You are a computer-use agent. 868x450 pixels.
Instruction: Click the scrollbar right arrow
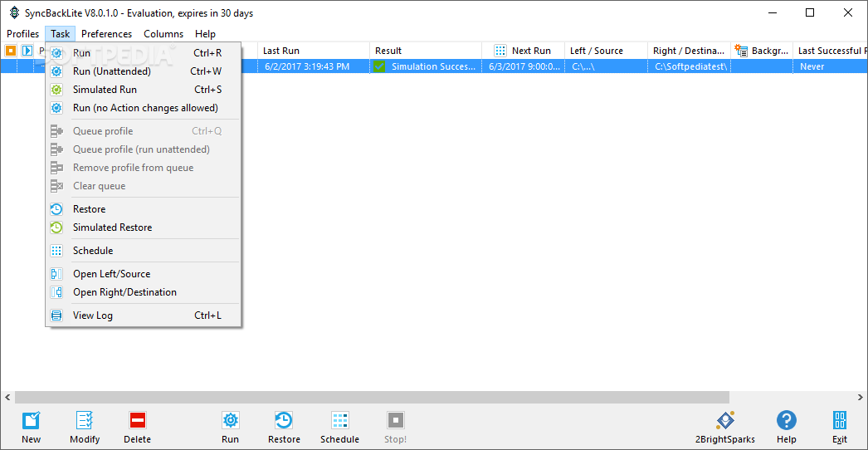tap(861, 398)
